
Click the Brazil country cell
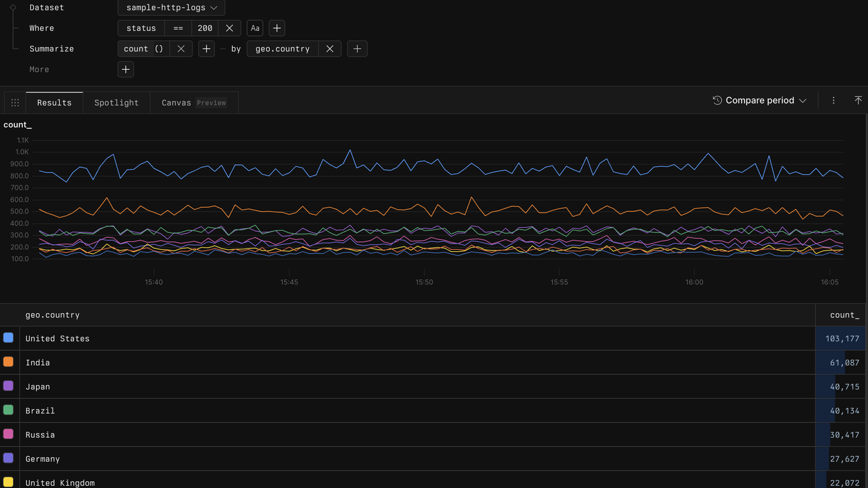tap(417, 410)
